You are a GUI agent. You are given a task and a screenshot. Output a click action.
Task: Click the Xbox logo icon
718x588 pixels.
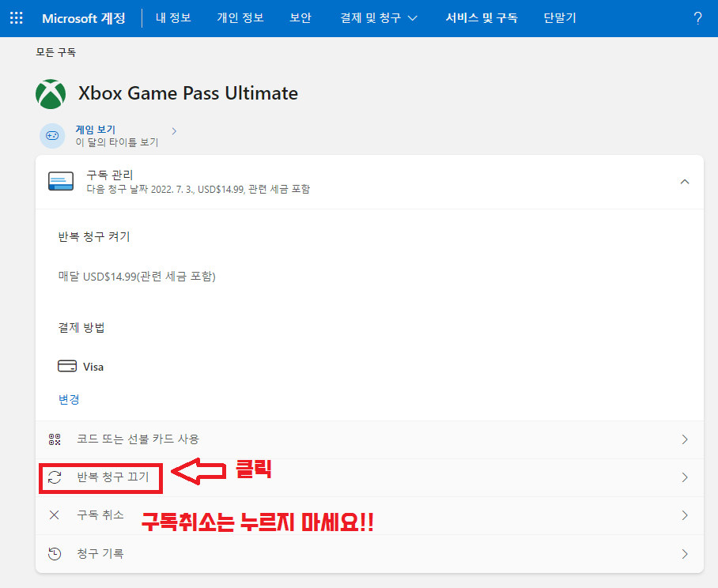[x=51, y=94]
